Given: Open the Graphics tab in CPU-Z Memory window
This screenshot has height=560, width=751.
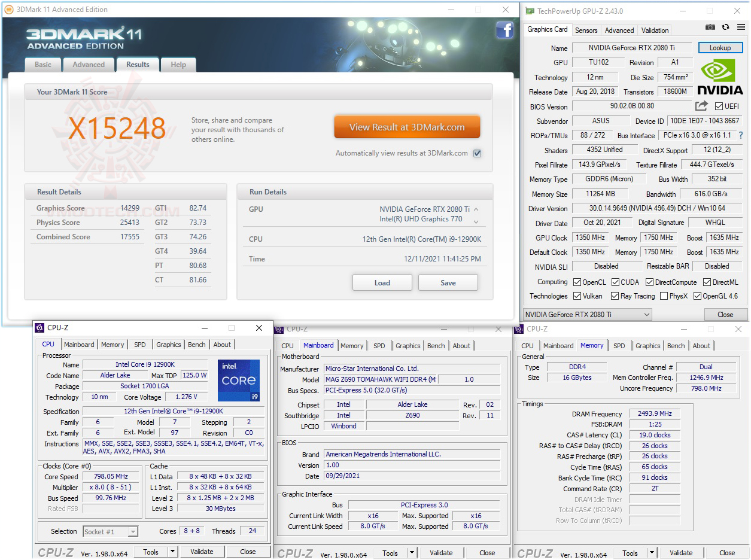Looking at the screenshot, I should click(648, 346).
